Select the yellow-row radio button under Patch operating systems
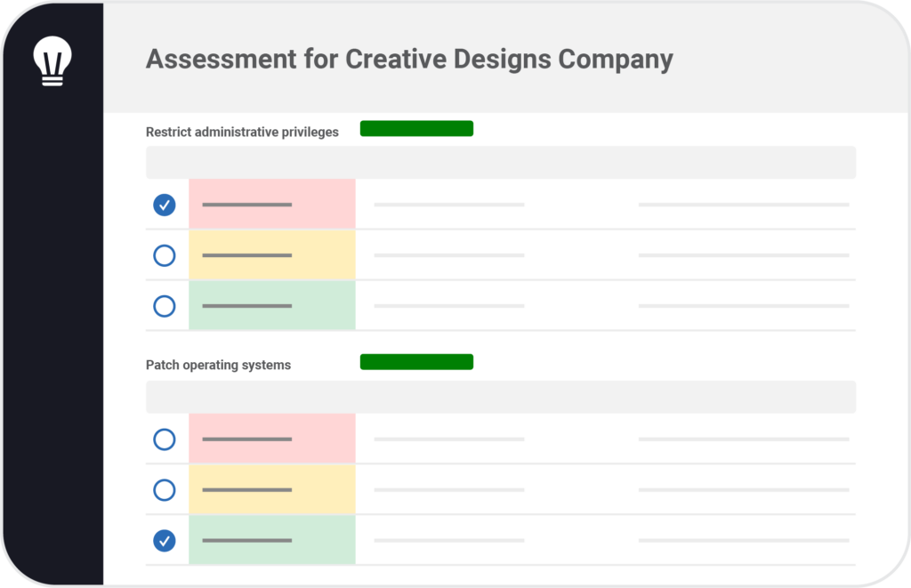911x588 pixels. [x=165, y=489]
